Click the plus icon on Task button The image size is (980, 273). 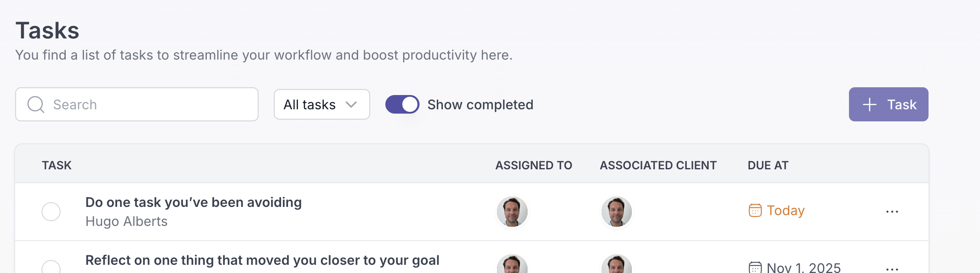(x=869, y=105)
